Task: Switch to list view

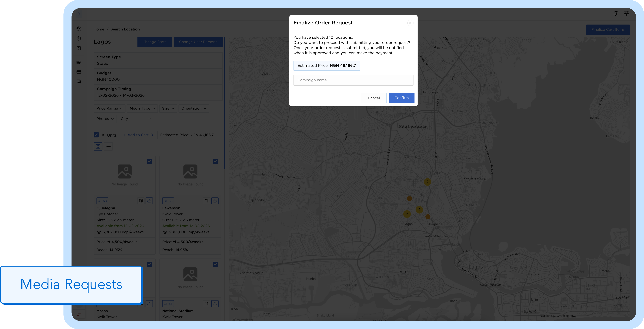Action: click(x=108, y=146)
